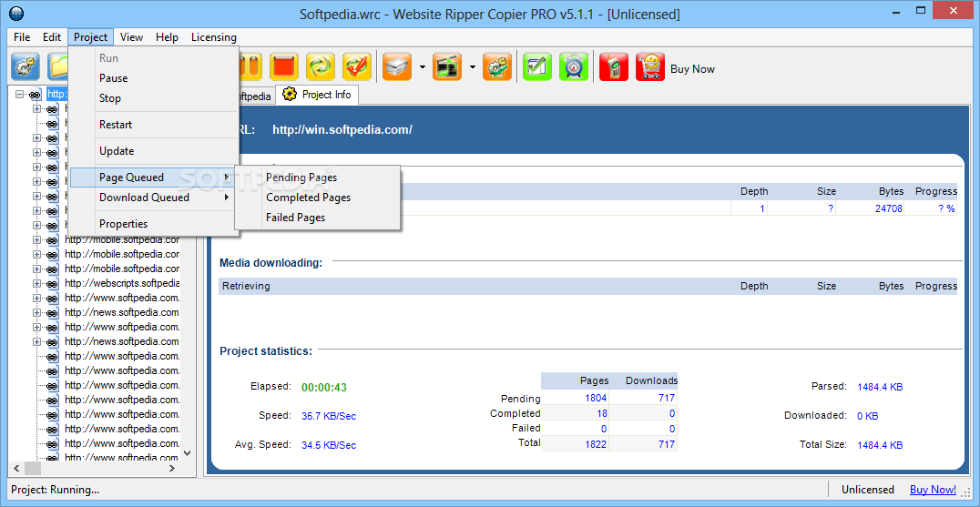Collapse the root URL tree node
980x507 pixels.
tap(19, 95)
